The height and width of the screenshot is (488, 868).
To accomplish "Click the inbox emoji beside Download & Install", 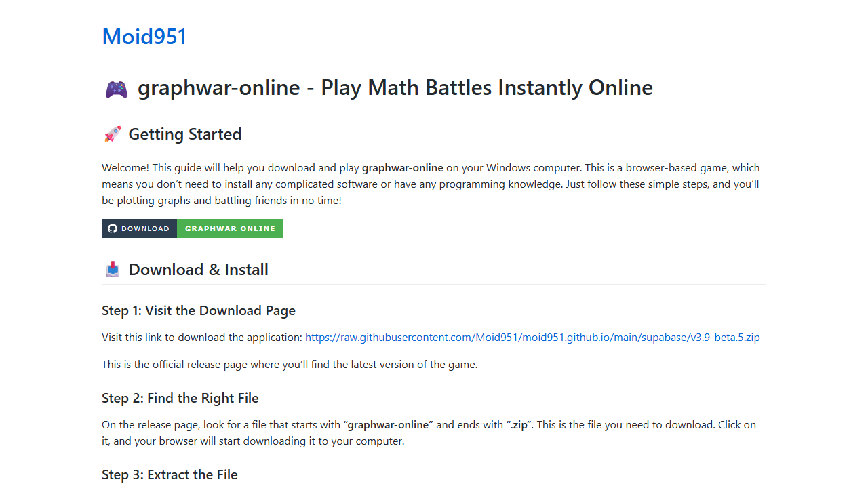I will pos(113,270).
